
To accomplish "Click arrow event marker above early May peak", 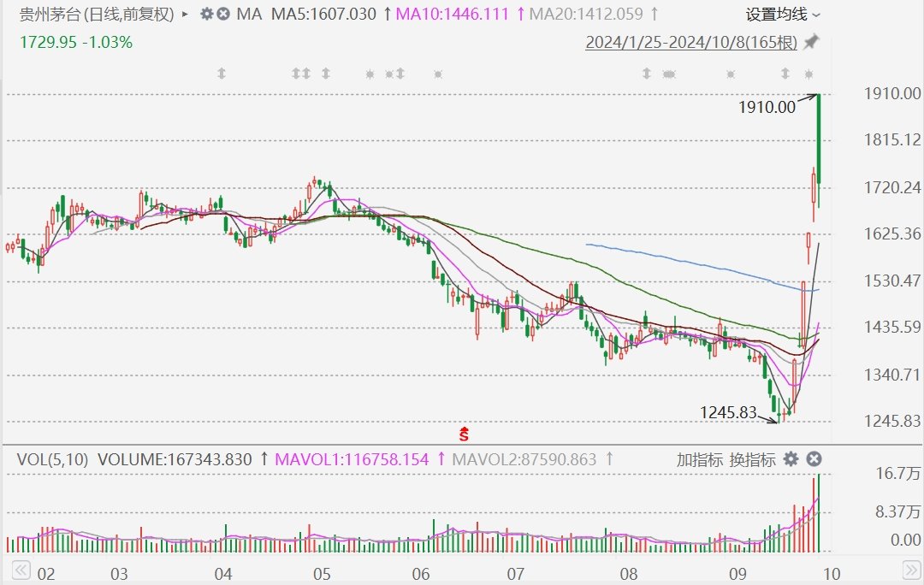I will click(326, 74).
